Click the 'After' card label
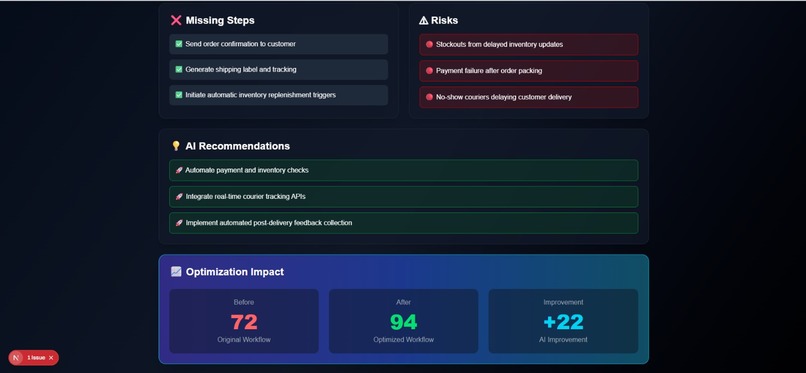Viewport: 806px width, 373px height. click(x=404, y=302)
